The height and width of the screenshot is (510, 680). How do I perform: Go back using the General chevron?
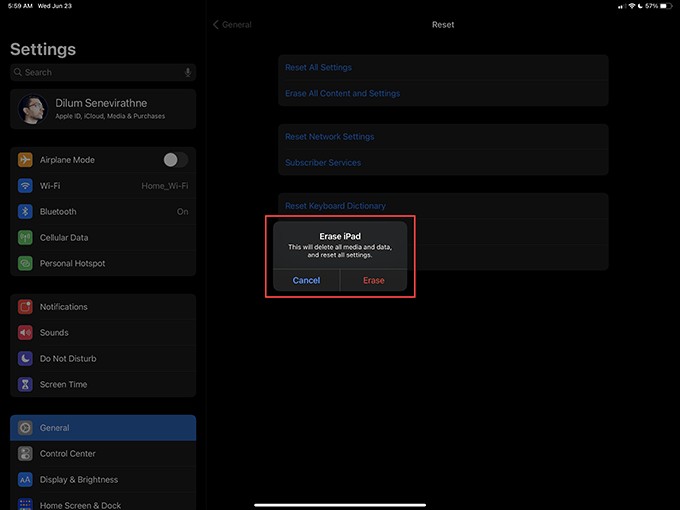pyautogui.click(x=232, y=25)
